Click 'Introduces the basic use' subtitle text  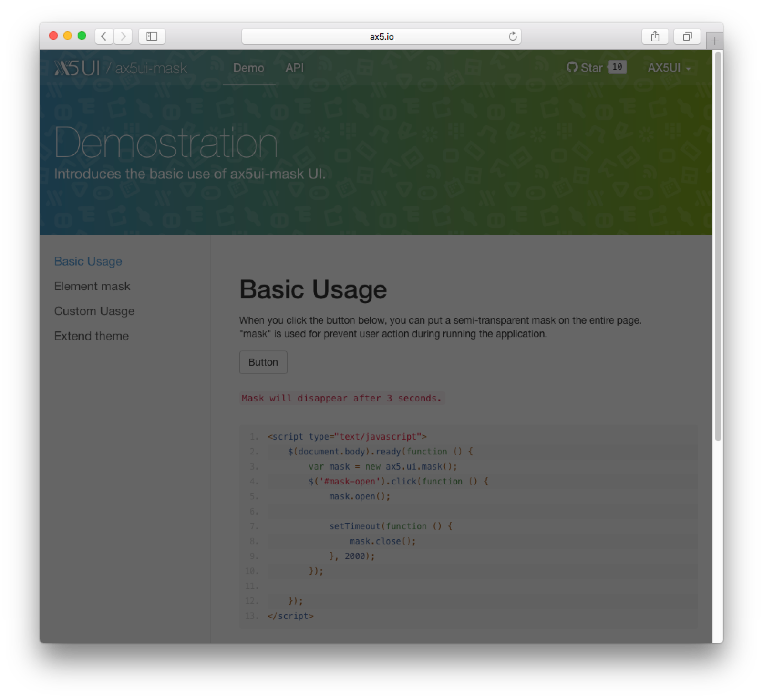tap(190, 174)
